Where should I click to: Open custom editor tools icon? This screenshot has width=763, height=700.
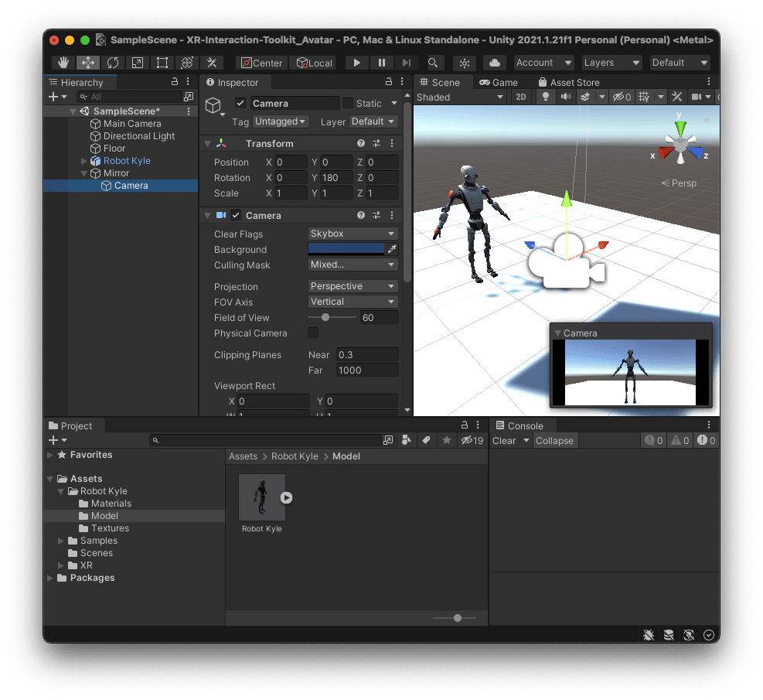click(212, 63)
